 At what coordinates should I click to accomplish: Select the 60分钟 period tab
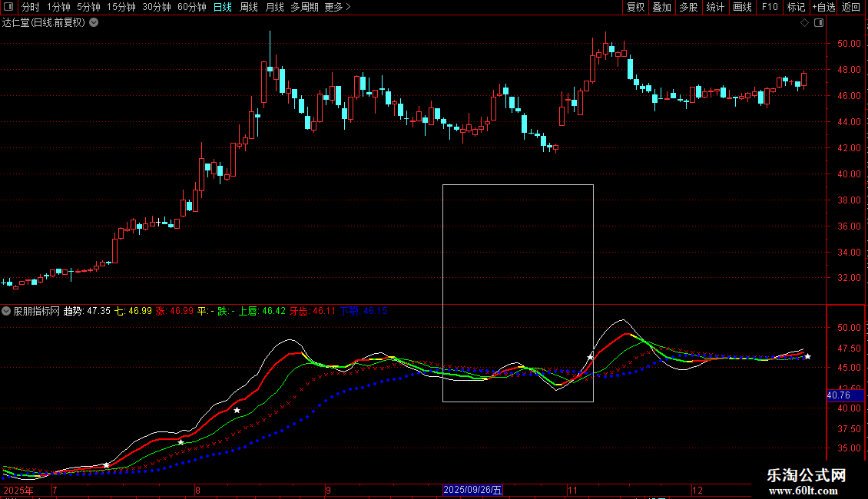tap(191, 7)
